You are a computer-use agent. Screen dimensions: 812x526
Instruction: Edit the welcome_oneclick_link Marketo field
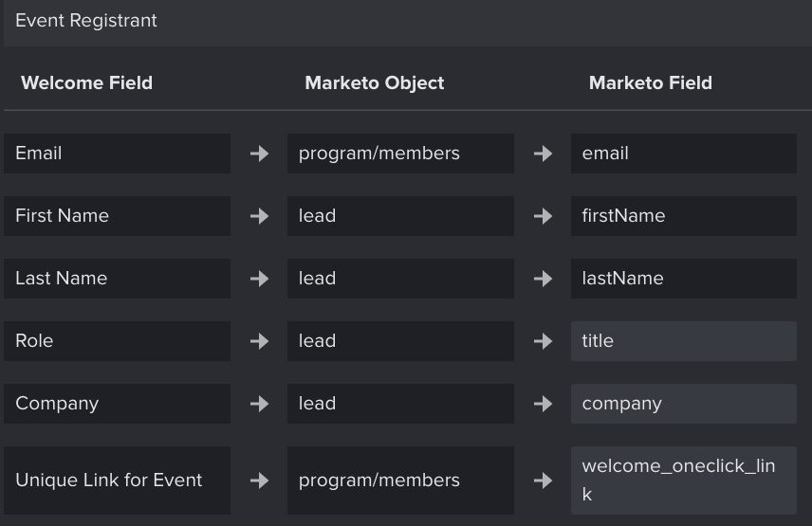pos(684,481)
